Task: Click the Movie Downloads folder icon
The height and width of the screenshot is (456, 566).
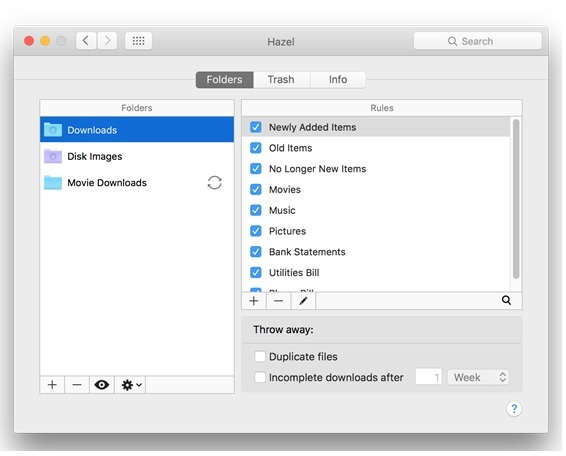Action: coord(53,183)
